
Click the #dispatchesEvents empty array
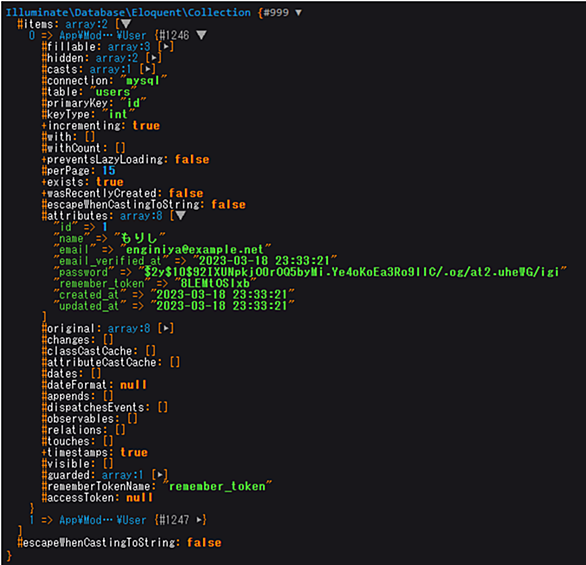click(163, 407)
